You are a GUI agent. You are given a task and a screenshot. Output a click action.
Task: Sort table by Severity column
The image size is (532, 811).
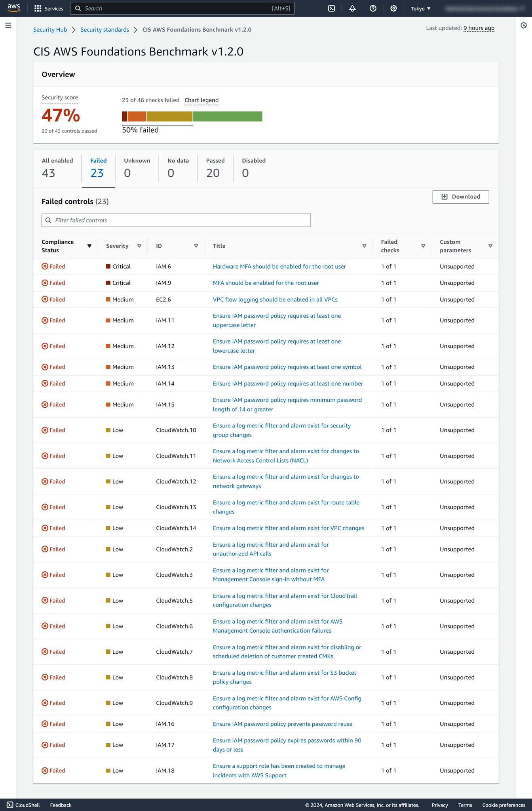139,246
